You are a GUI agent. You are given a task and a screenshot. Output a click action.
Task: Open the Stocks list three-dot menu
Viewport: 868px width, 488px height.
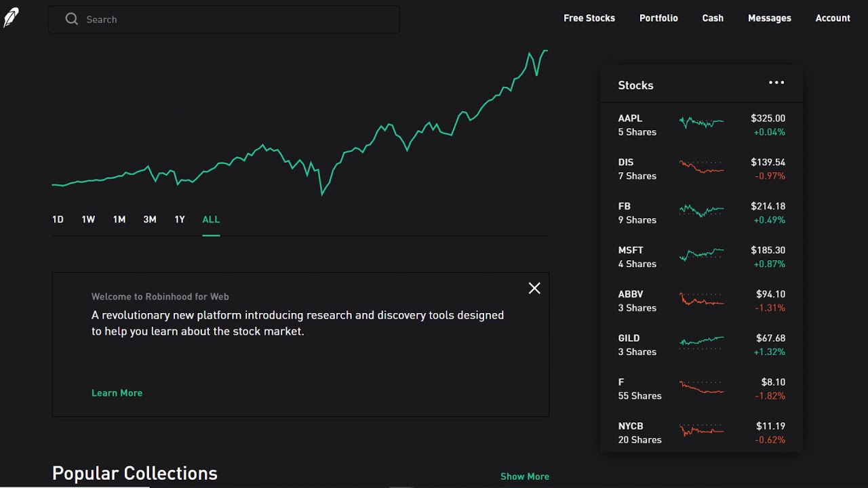(x=776, y=83)
